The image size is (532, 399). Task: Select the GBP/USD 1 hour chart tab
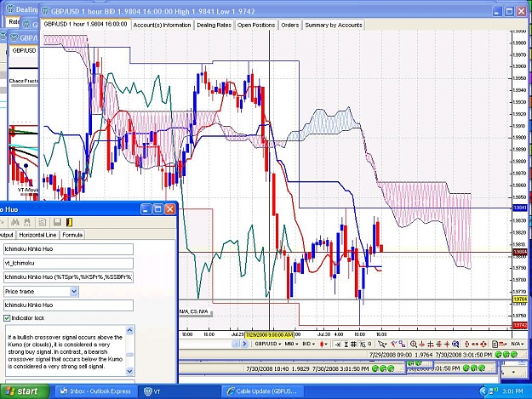pyautogui.click(x=85, y=25)
